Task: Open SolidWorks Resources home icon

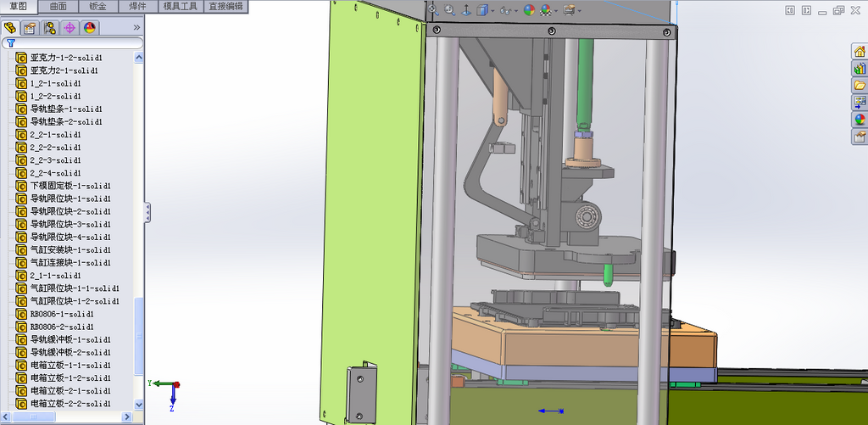Action: pos(860,52)
